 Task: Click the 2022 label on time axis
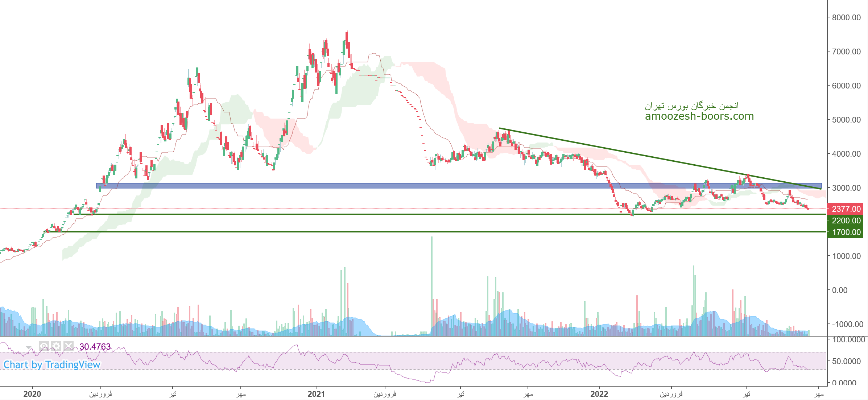[599, 394]
